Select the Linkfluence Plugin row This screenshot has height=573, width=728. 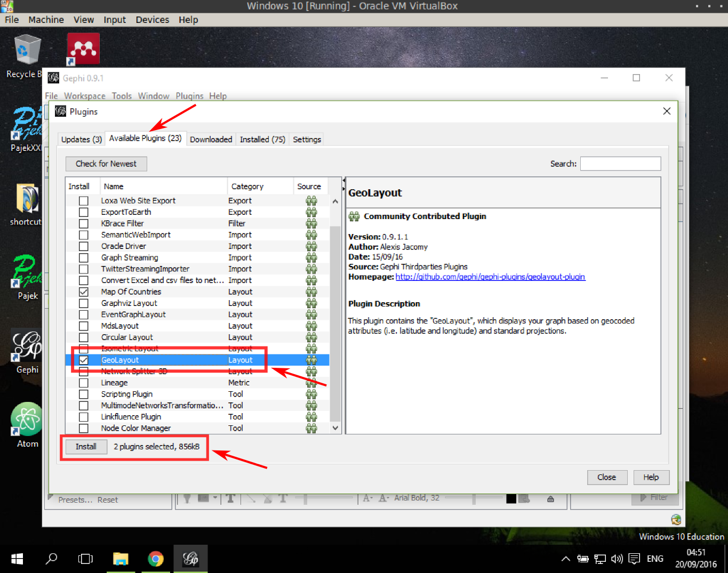[197, 417]
